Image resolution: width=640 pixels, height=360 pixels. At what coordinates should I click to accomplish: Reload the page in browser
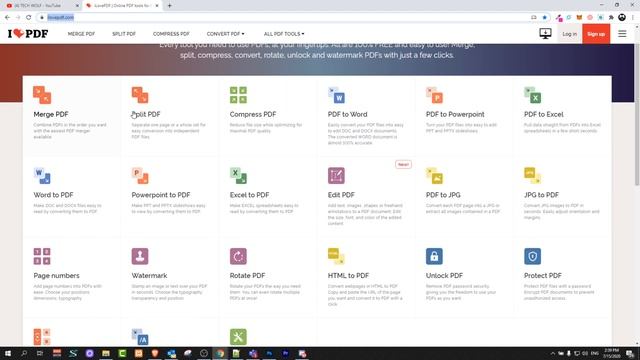pos(29,17)
